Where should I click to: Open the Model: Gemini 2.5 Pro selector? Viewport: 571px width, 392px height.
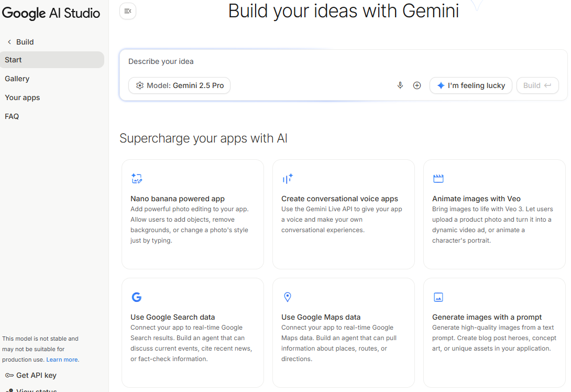pyautogui.click(x=179, y=85)
